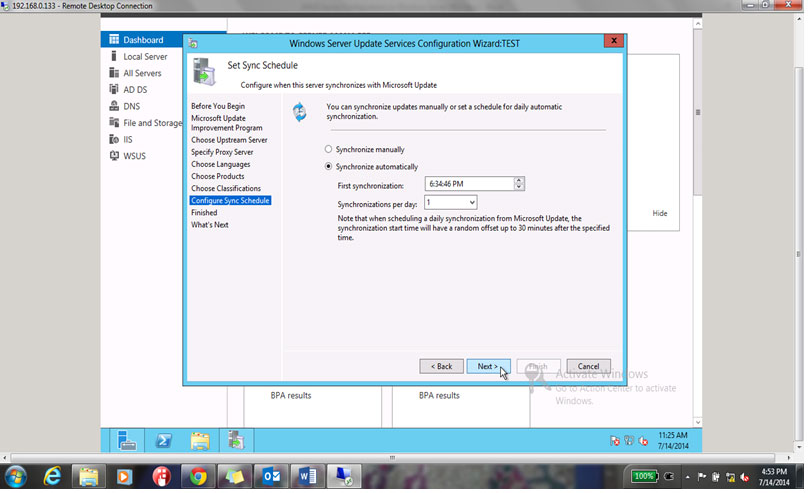Open File and Storage Services page
This screenshot has width=809, height=493.
point(152,123)
